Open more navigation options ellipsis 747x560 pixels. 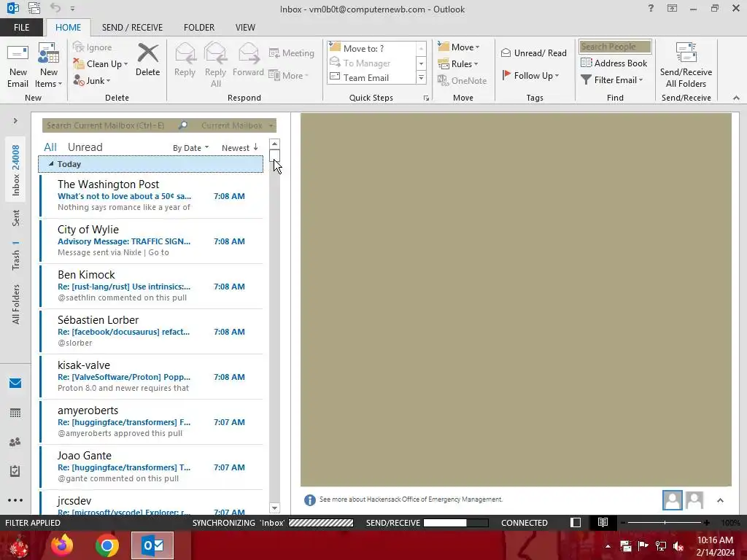(x=15, y=500)
